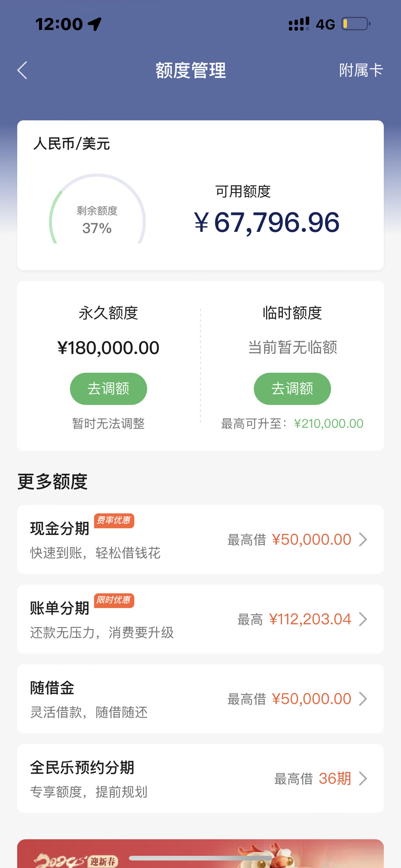Screen dimensions: 401x868
Task: Open the 账单分期 entry
Action: tap(200, 619)
